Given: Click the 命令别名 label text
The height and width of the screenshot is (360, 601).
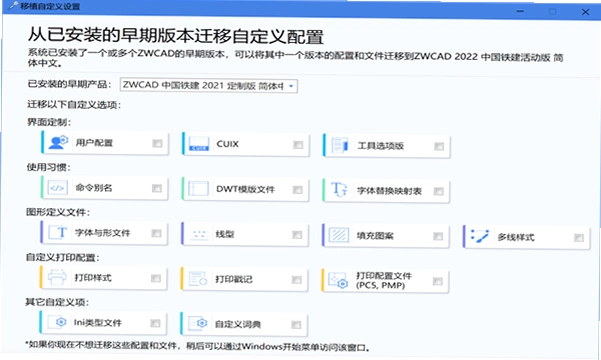Looking at the screenshot, I should [94, 188].
